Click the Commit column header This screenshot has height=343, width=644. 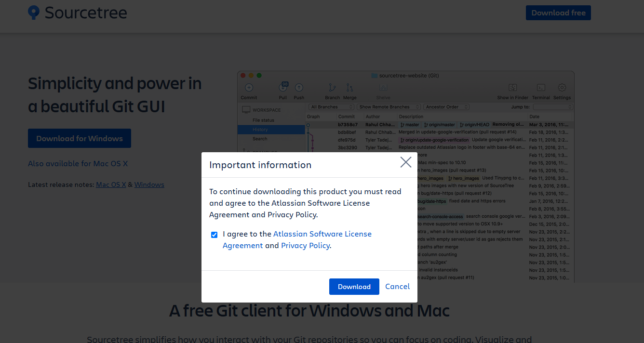click(346, 117)
